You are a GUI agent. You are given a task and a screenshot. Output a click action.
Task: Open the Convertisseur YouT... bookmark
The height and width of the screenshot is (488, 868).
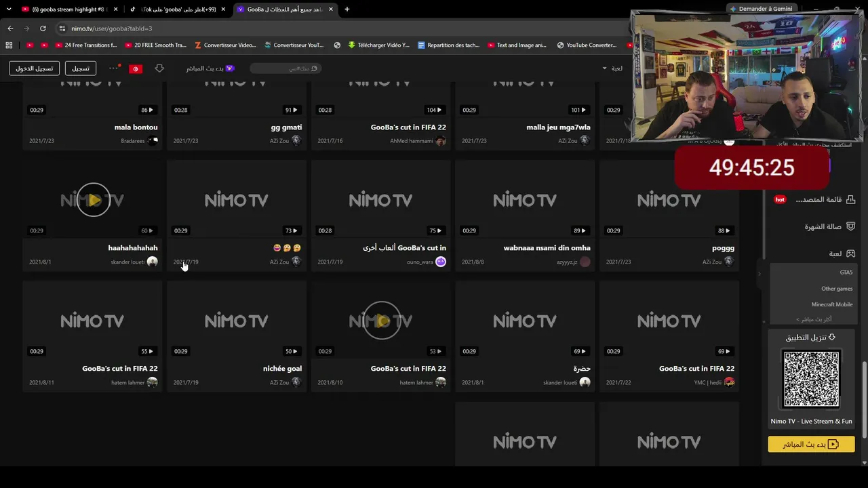(x=294, y=45)
